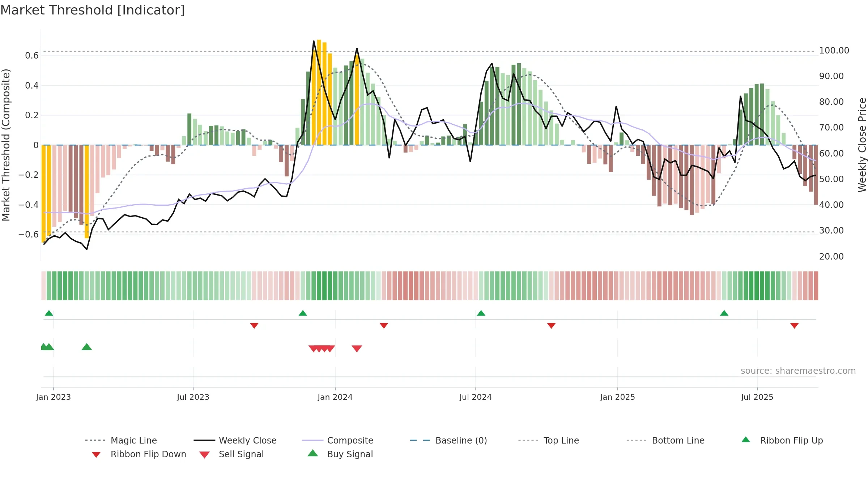Toggle the Sell Signal legend entry
Screen dimensions: 868x488
231,454
